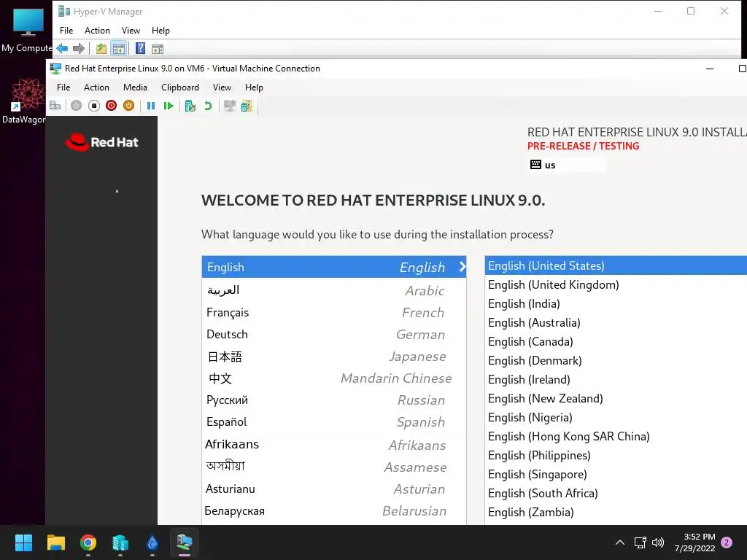The width and height of the screenshot is (747, 560).
Task: Open My Computer desktop icon
Action: [x=27, y=29]
